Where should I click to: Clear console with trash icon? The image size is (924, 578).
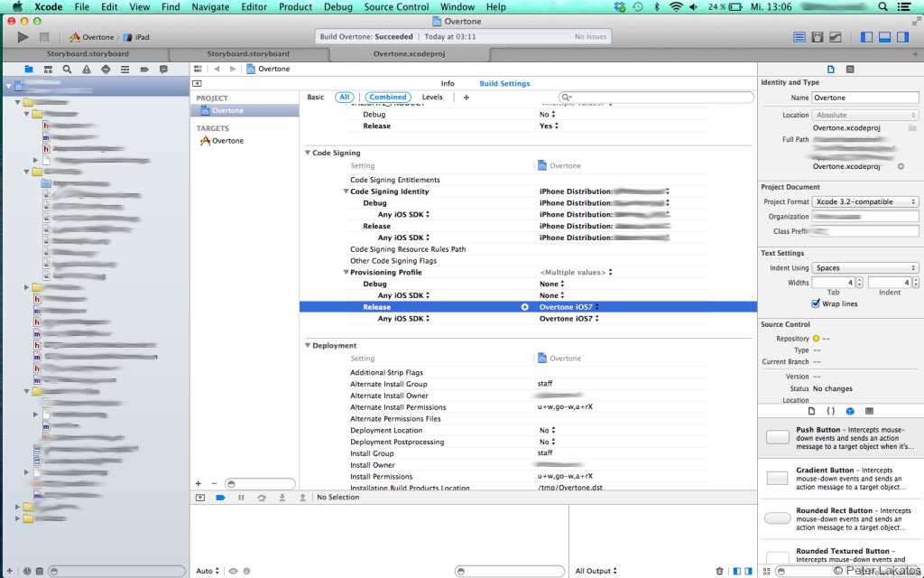click(719, 571)
